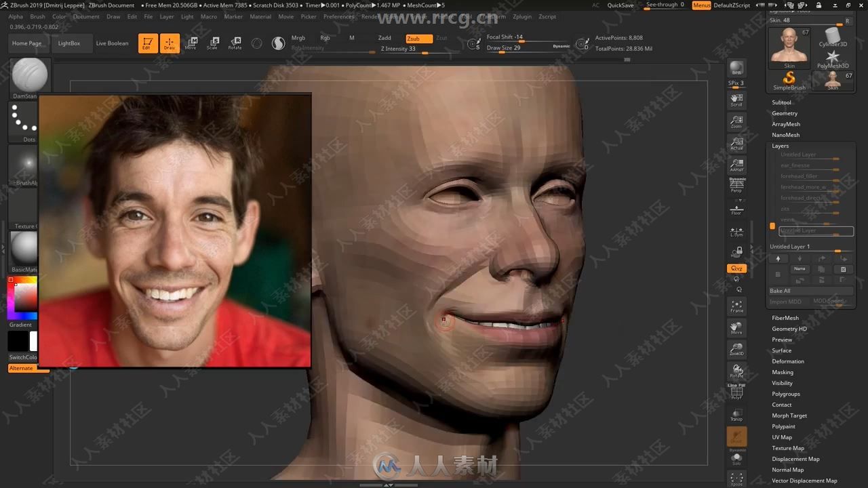The width and height of the screenshot is (868, 488).
Task: Click QuickSave button
Action: [620, 5]
